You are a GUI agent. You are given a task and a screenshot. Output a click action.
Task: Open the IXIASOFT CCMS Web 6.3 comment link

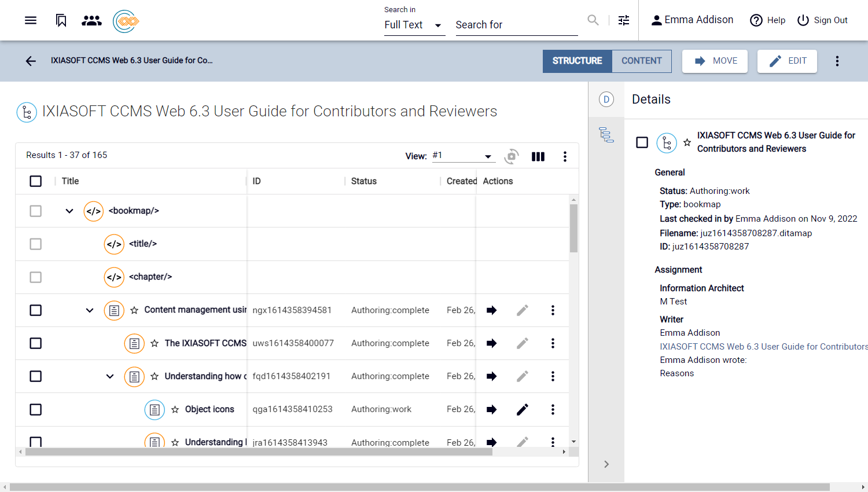(x=763, y=347)
